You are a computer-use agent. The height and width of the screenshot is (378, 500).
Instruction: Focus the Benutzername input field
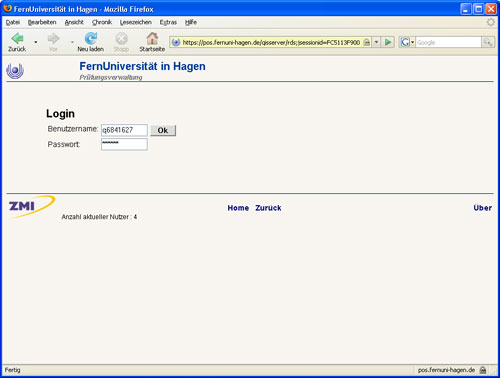[124, 130]
